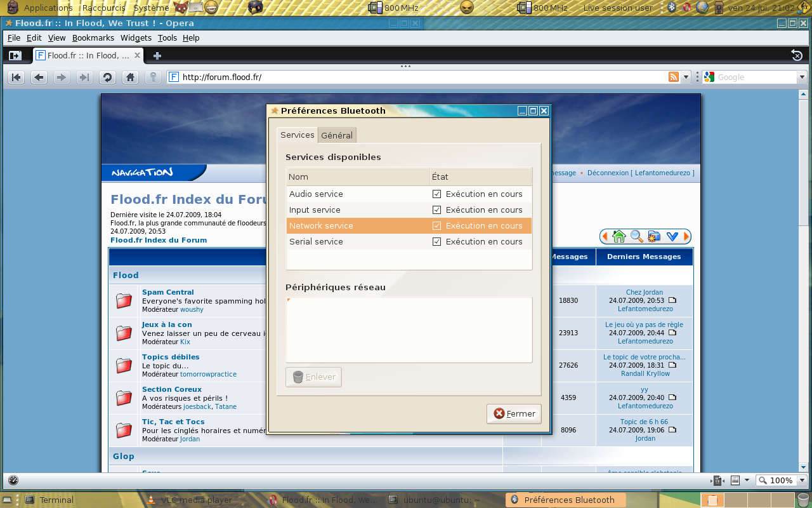The image size is (812, 508).
Task: Click the blue down chevron forum icon
Action: (x=672, y=236)
